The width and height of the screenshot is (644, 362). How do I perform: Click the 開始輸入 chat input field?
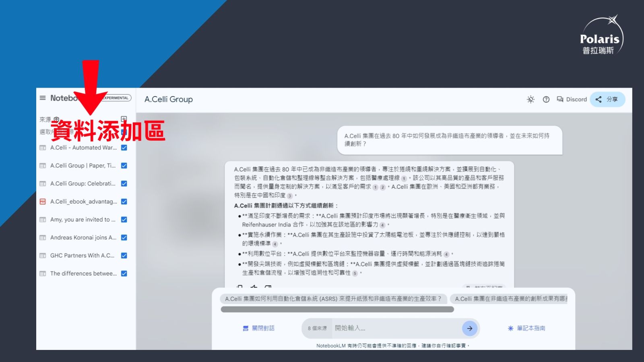[394, 328]
